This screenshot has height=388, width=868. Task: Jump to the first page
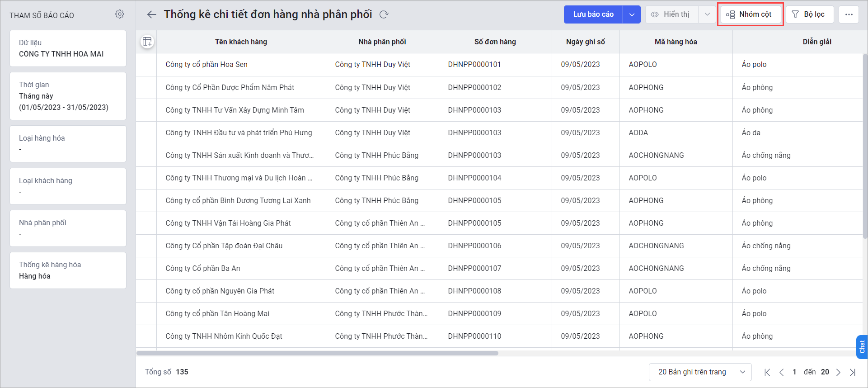767,372
